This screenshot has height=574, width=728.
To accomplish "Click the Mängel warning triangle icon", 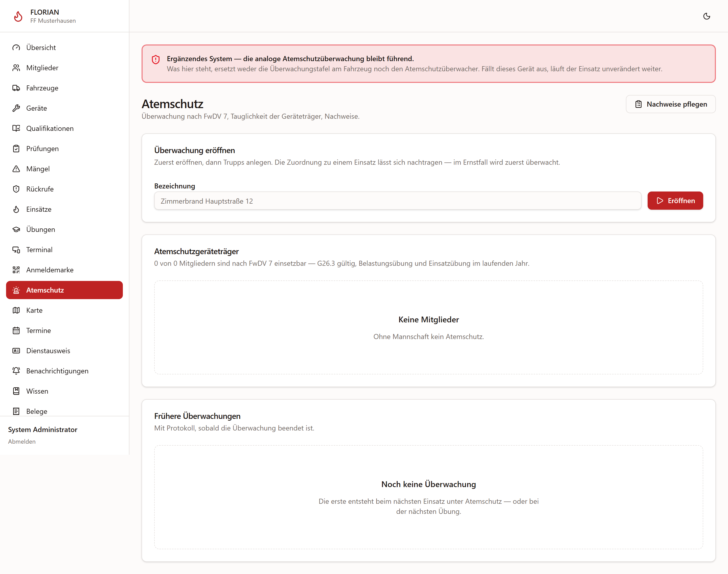I will [16, 168].
